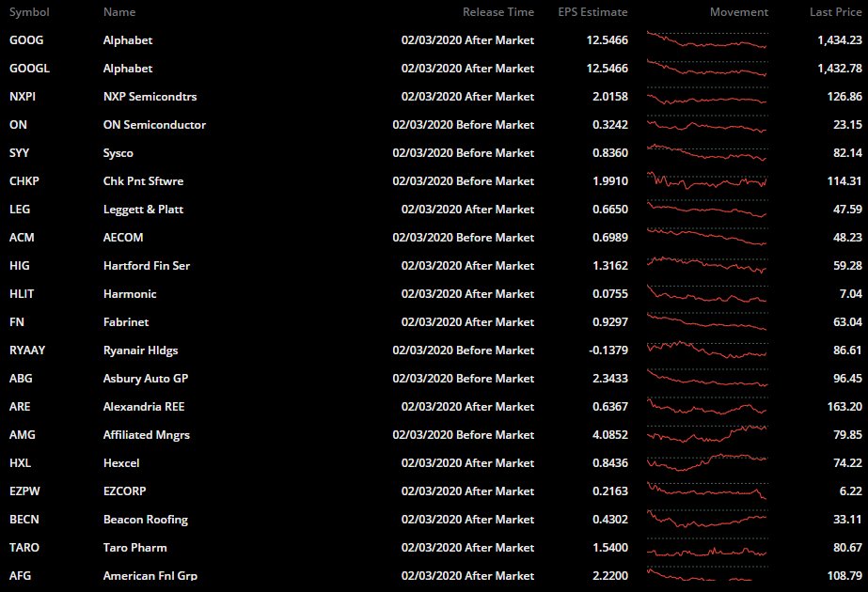This screenshot has width=868, height=592.
Task: Select last price 23.15 for ON
Action: click(x=847, y=124)
